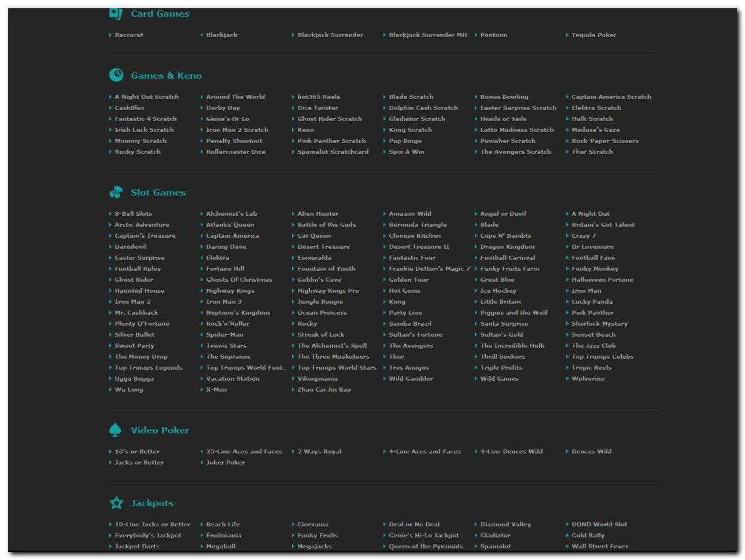Open bet365 Reels
Screen dimensions: 745x560
click(x=319, y=97)
